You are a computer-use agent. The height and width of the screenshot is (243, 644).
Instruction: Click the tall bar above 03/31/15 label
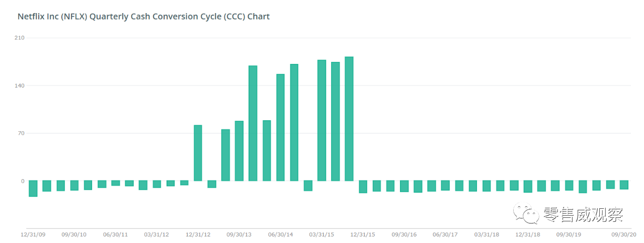321,121
